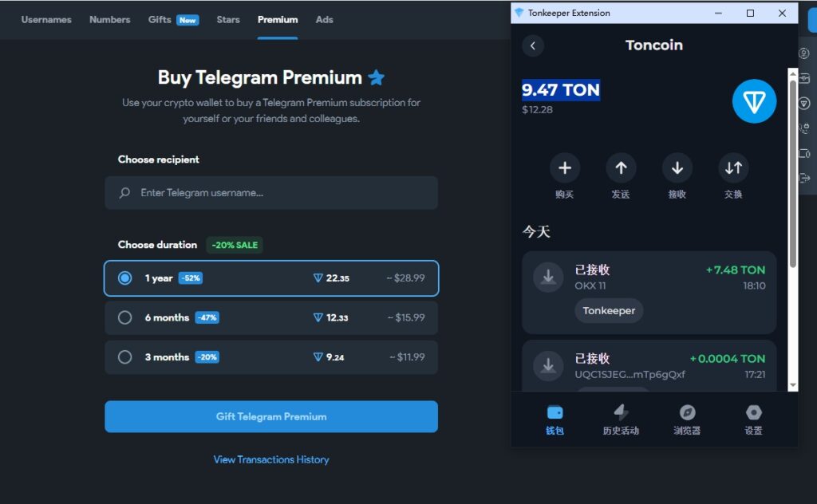The image size is (817, 504).
Task: Select the 3 months radio button
Action: coord(124,357)
